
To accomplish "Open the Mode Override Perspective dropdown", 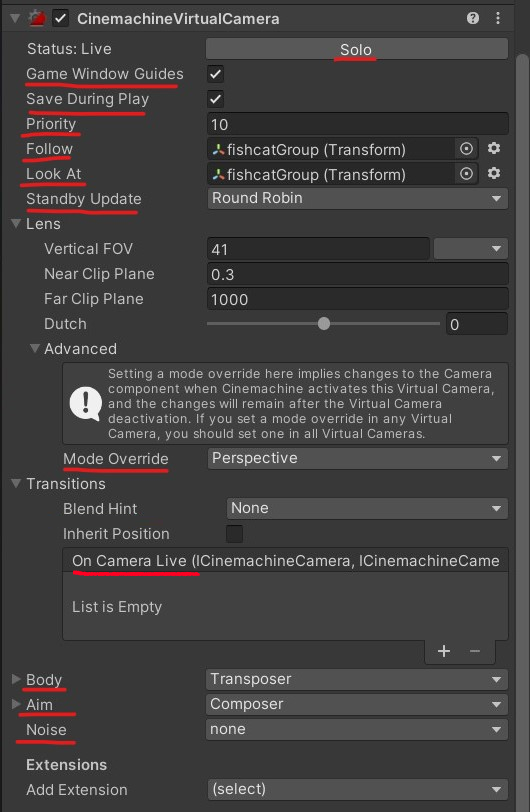I will coord(357,458).
